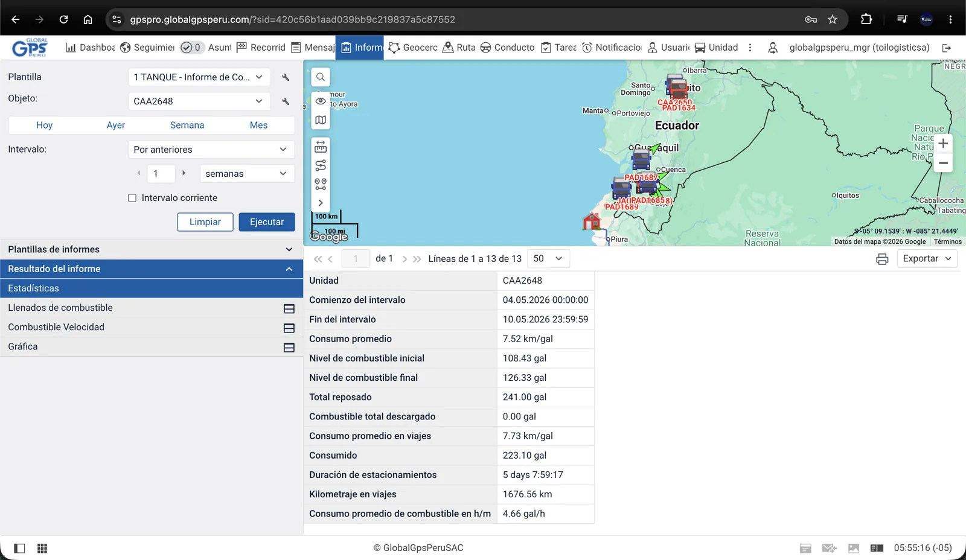The height and width of the screenshot is (560, 966).
Task: Open the more tabs three-dot menu
Action: pyautogui.click(x=750, y=48)
